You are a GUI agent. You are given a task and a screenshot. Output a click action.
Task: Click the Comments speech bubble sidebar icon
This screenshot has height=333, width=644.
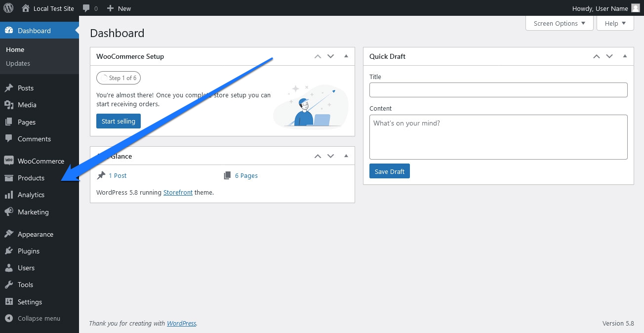[x=9, y=139]
